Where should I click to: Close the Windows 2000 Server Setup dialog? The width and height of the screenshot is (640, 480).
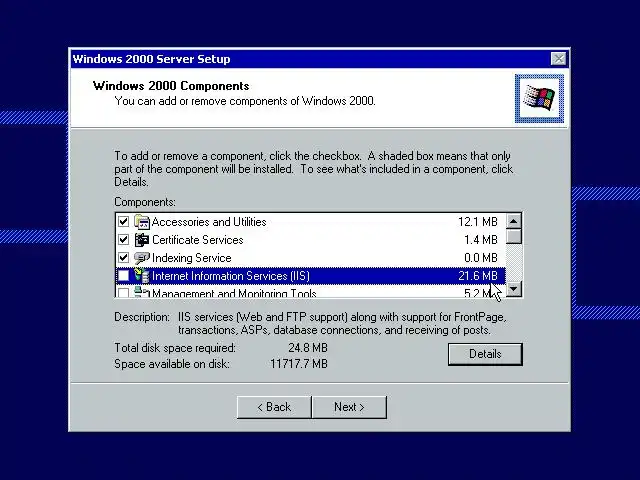(x=558, y=59)
